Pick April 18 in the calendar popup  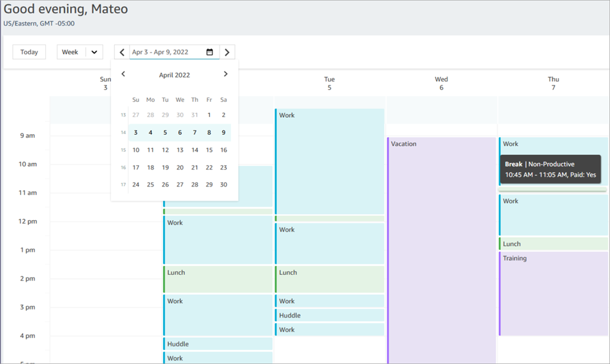[x=151, y=168]
